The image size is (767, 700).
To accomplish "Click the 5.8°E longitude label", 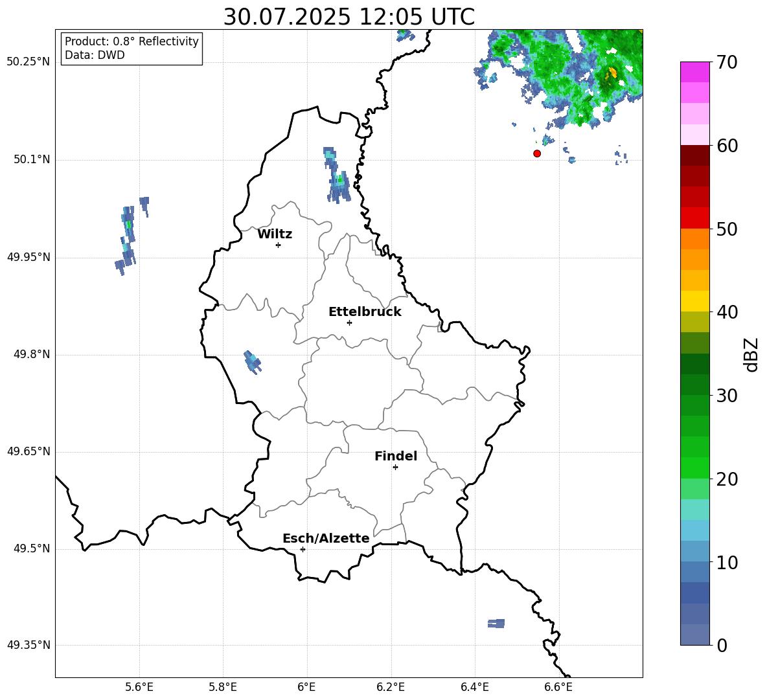I will point(223,687).
